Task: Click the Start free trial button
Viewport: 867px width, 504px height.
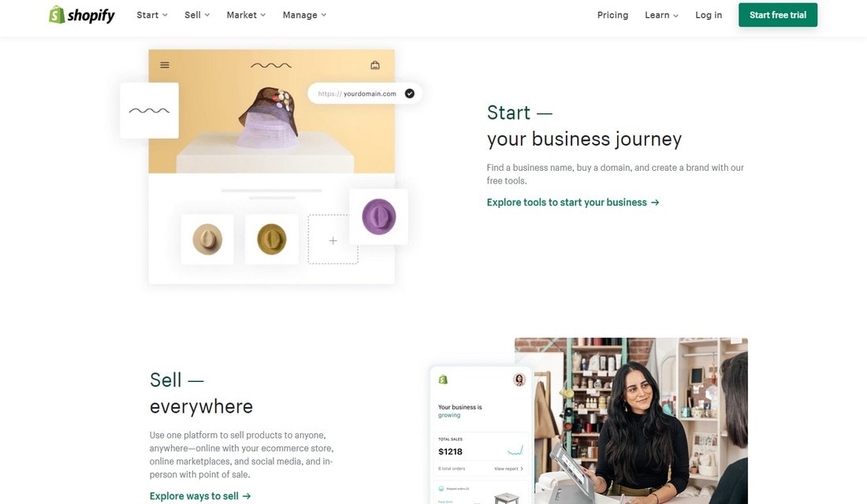Action: point(778,15)
